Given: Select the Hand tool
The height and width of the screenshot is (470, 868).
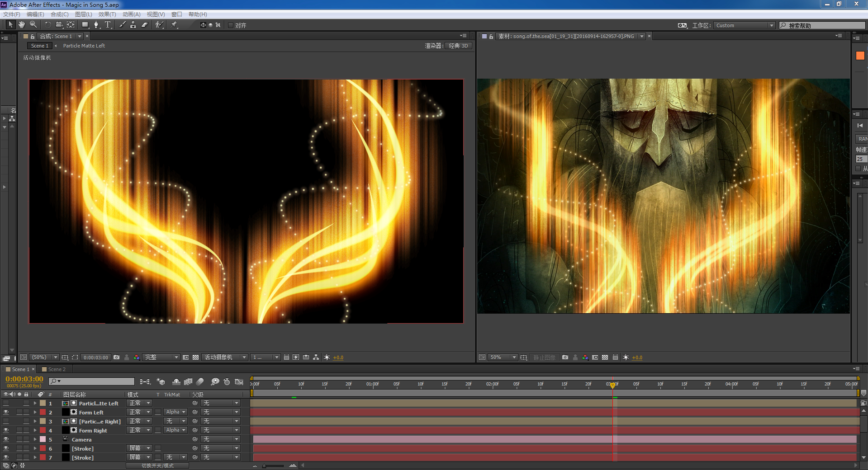Looking at the screenshot, I should coord(21,25).
